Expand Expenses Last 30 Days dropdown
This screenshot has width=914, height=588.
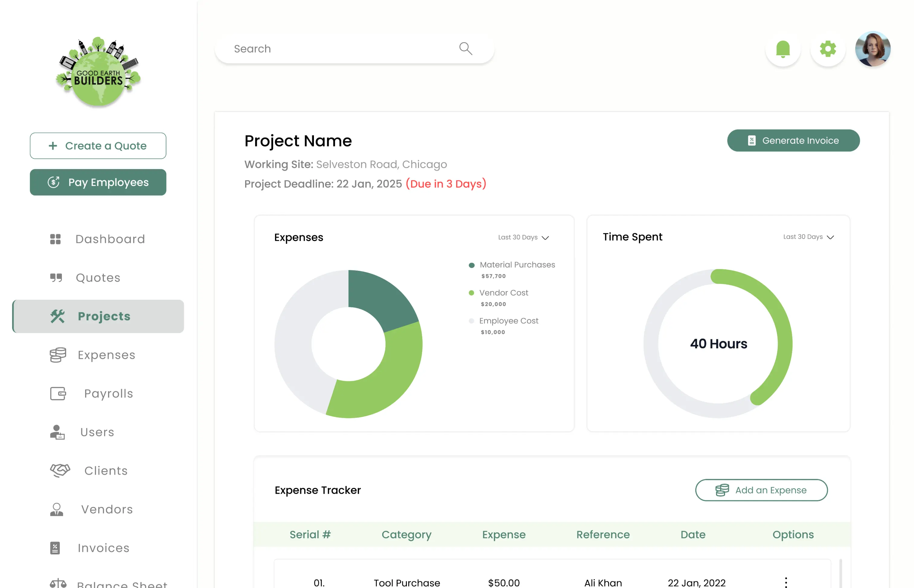point(523,238)
